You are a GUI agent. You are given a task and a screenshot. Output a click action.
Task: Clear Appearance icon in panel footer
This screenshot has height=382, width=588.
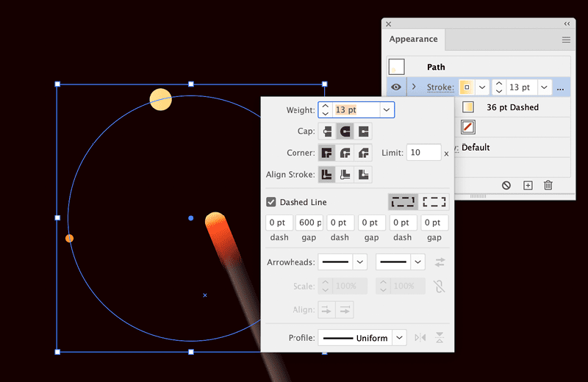coord(506,185)
